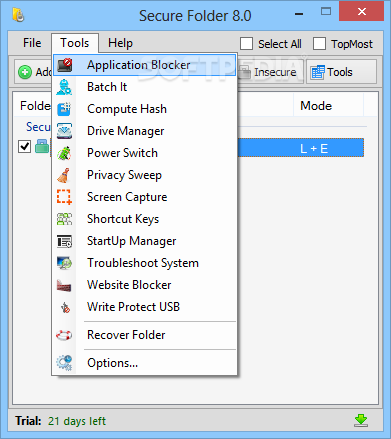This screenshot has height=439, width=391.
Task: Choose Troubleshoot System menu entry
Action: coord(144,263)
